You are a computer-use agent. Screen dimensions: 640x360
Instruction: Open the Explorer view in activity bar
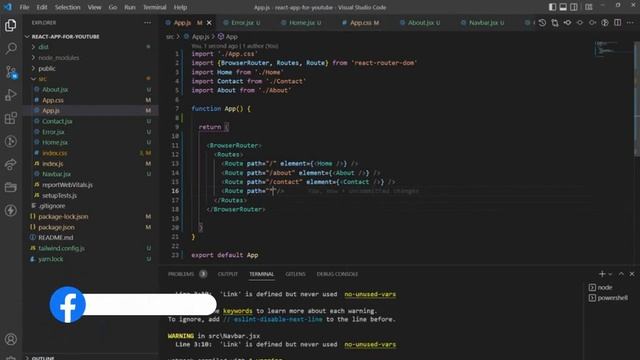(11, 25)
